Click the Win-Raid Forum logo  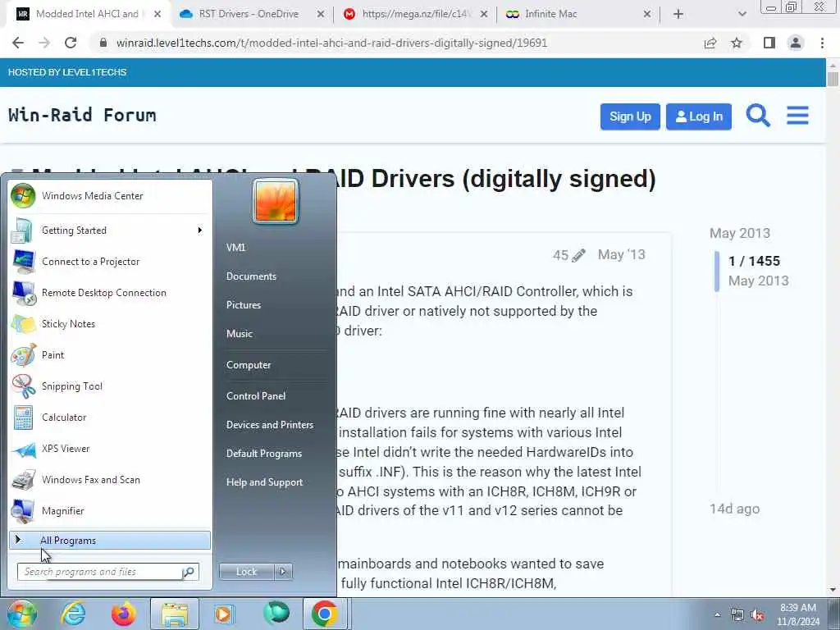(82, 115)
